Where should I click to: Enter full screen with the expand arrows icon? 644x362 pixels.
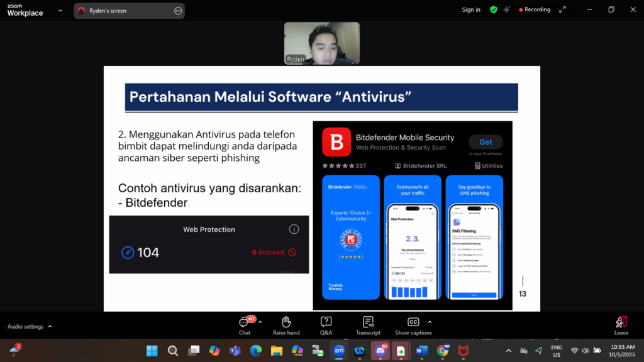[x=562, y=10]
